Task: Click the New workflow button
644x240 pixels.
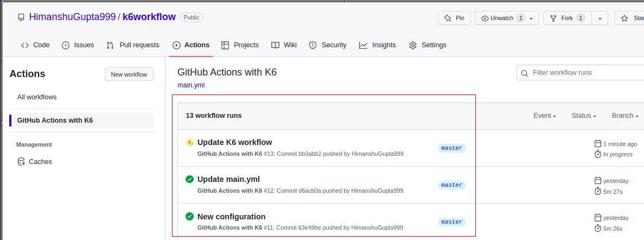Action: tap(129, 74)
